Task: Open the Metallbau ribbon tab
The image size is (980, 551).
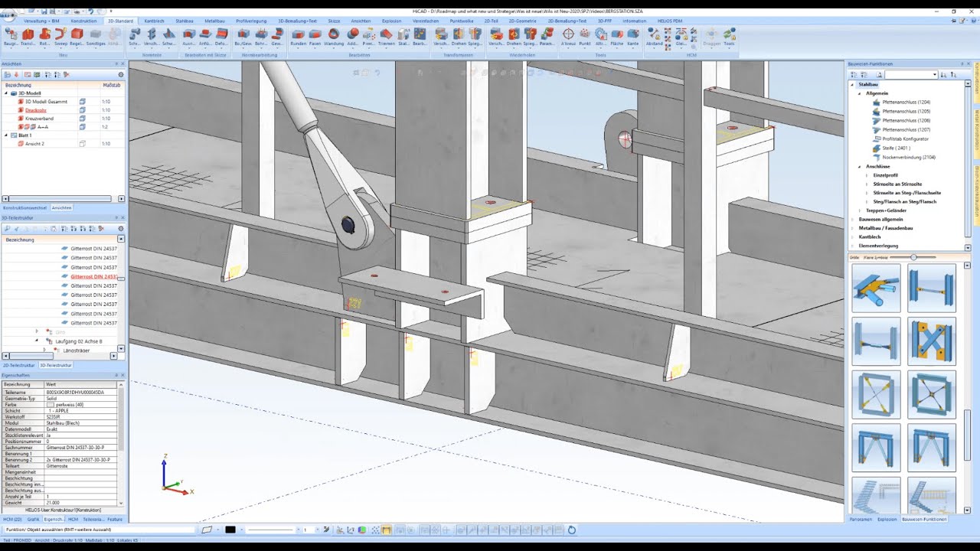Action: [x=215, y=21]
